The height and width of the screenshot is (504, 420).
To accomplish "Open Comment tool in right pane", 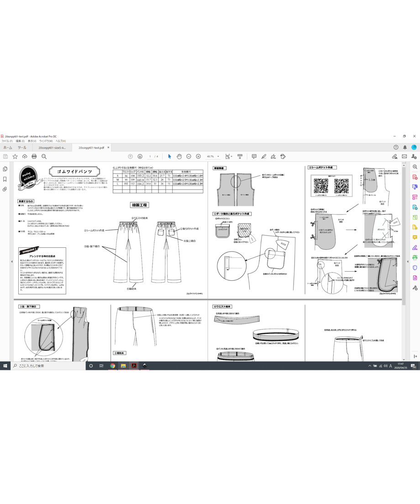I will (x=415, y=237).
